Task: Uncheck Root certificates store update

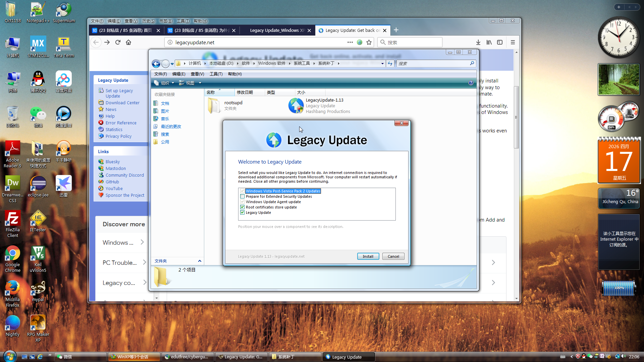Action: point(242,207)
